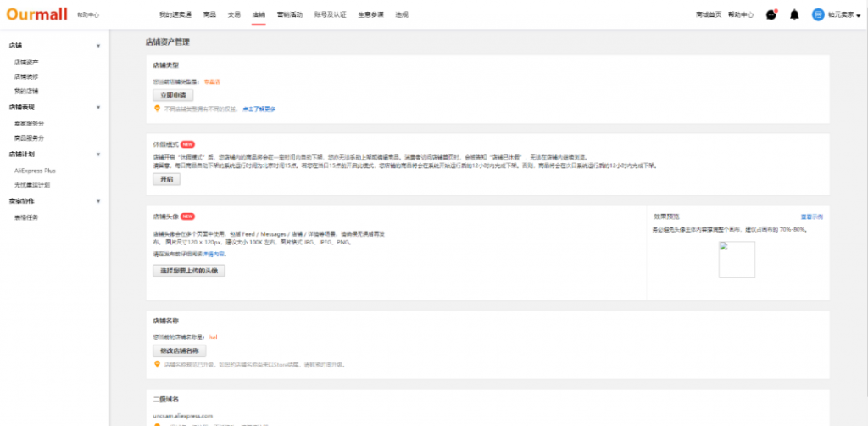Open the 点击了解更多 link
The image size is (868, 426).
point(259,109)
